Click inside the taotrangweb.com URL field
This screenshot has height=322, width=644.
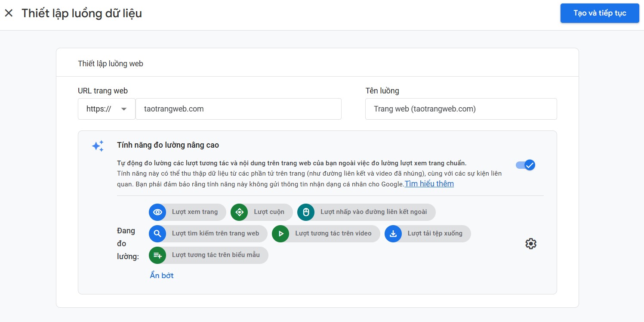point(239,109)
